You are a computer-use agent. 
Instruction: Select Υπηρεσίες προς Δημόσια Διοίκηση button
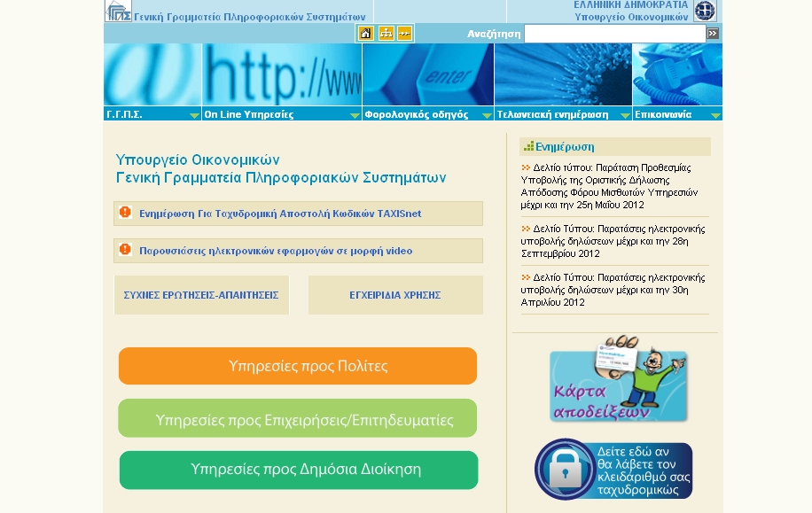pos(299,470)
